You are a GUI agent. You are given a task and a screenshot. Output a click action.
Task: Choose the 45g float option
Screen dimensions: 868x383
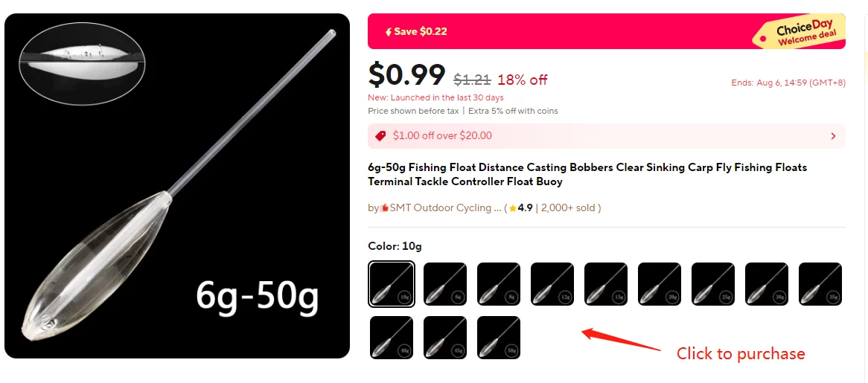click(x=444, y=338)
